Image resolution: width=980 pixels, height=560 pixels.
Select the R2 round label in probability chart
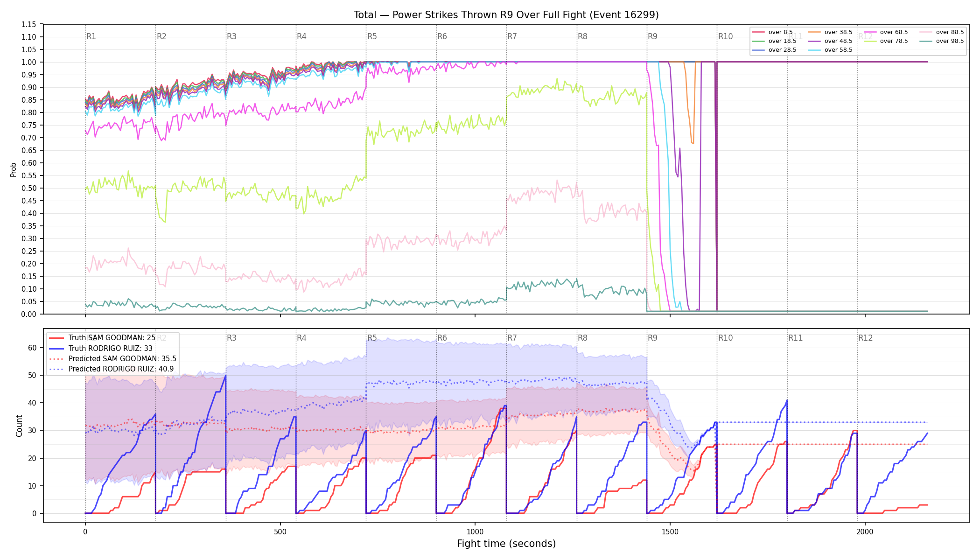(161, 36)
